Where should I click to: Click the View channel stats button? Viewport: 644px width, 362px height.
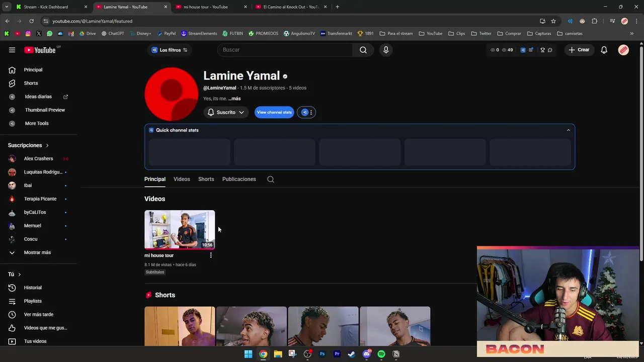[x=274, y=112]
